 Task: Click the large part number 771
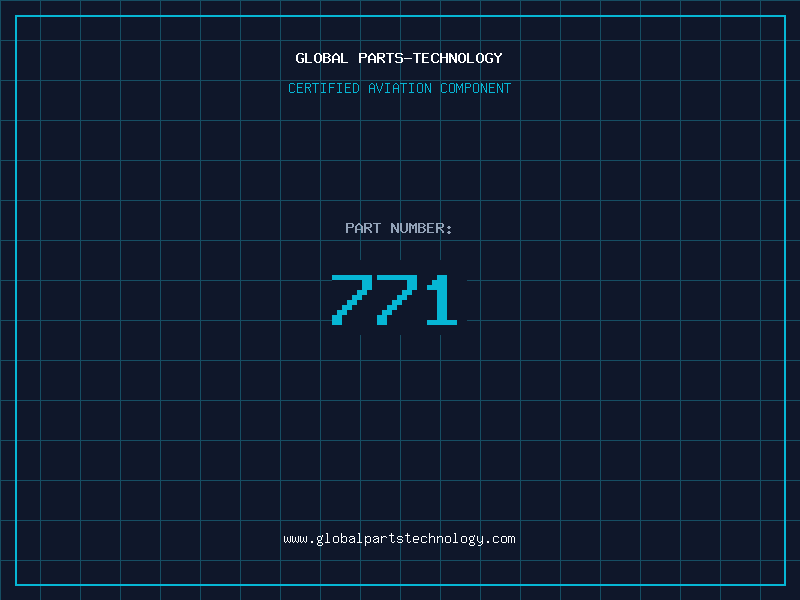point(394,299)
